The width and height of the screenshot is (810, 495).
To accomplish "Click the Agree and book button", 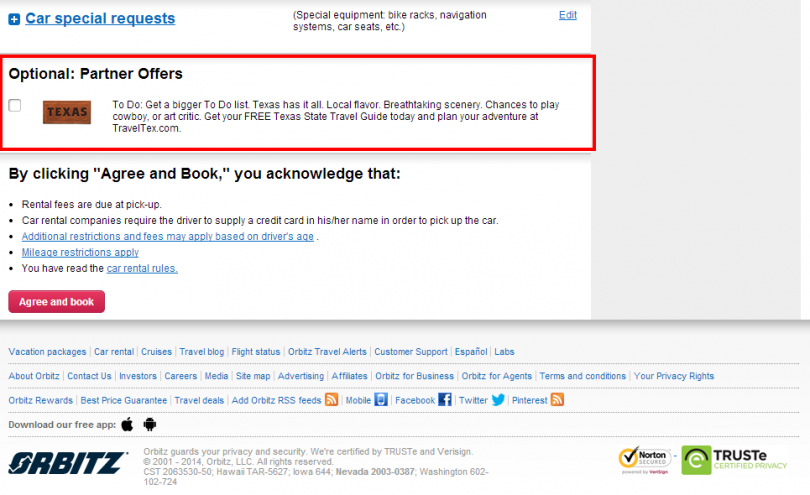I will coord(56,302).
